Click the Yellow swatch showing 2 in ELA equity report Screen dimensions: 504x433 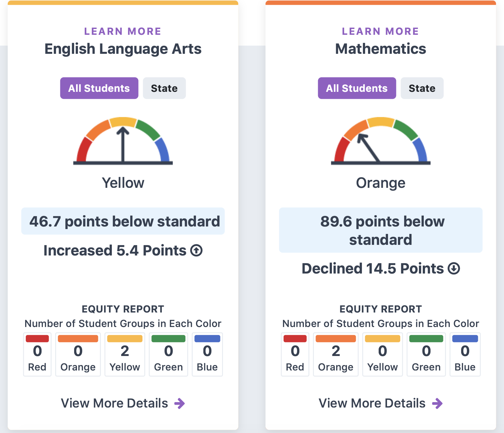point(125,354)
